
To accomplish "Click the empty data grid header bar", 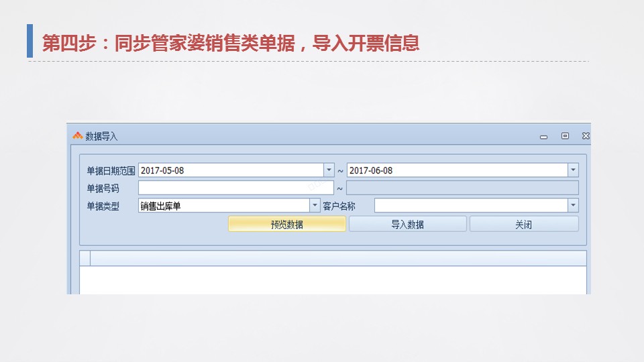I will [338, 258].
